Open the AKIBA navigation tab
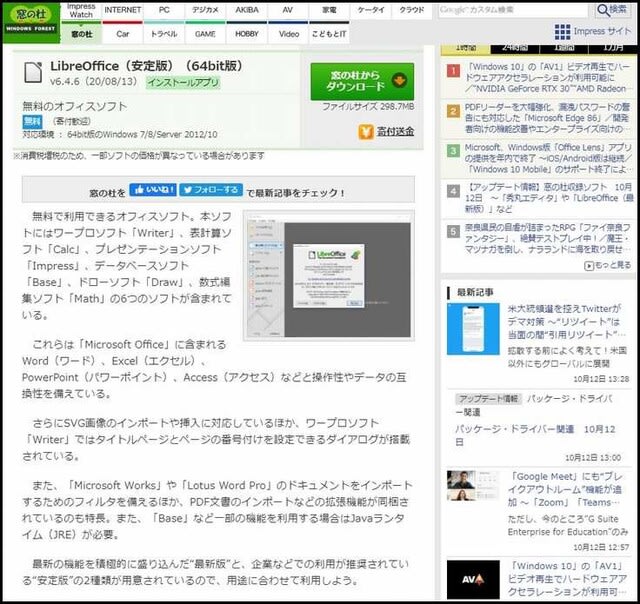 coord(247,10)
